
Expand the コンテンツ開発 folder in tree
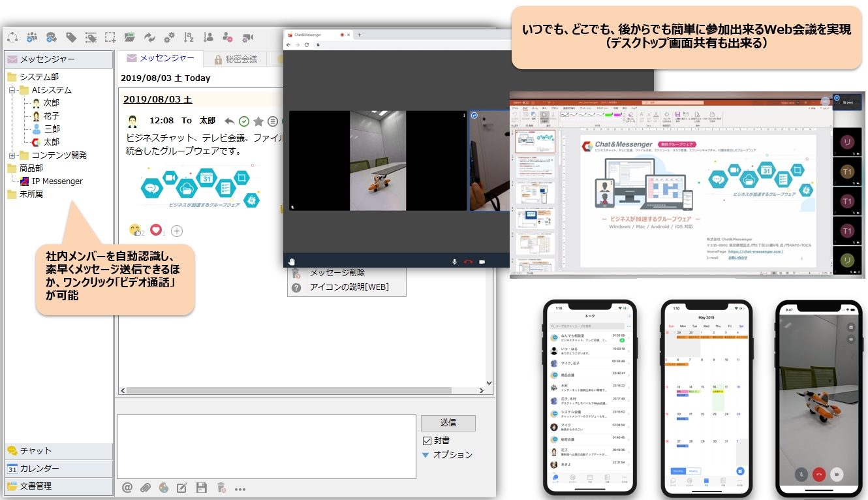coord(12,155)
